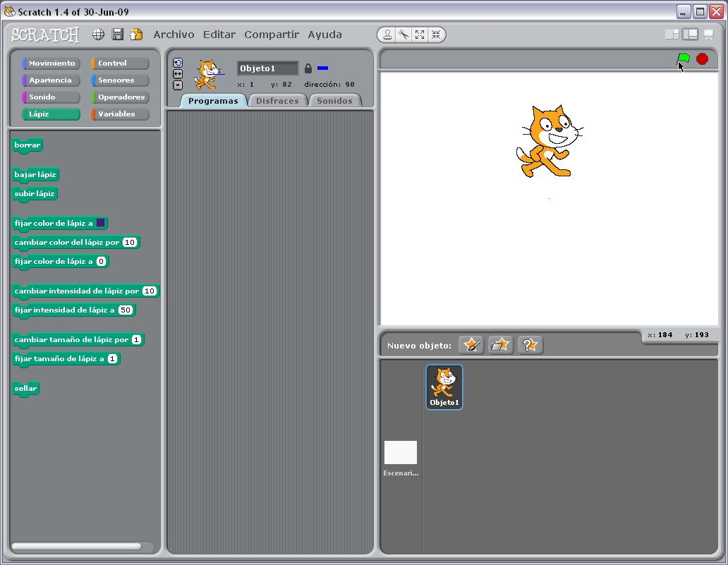This screenshot has width=728, height=565.
Task: Click the Objeto1 sprite name field
Action: point(267,68)
